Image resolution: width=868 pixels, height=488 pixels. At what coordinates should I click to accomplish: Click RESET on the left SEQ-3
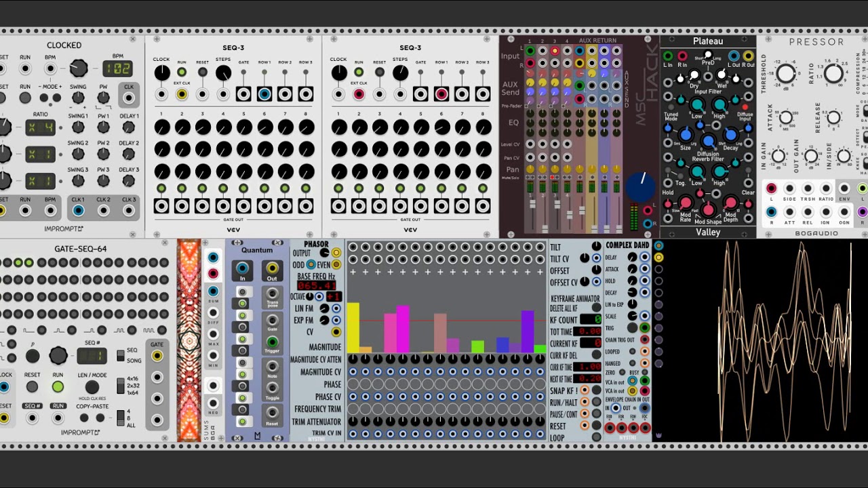pyautogui.click(x=202, y=72)
